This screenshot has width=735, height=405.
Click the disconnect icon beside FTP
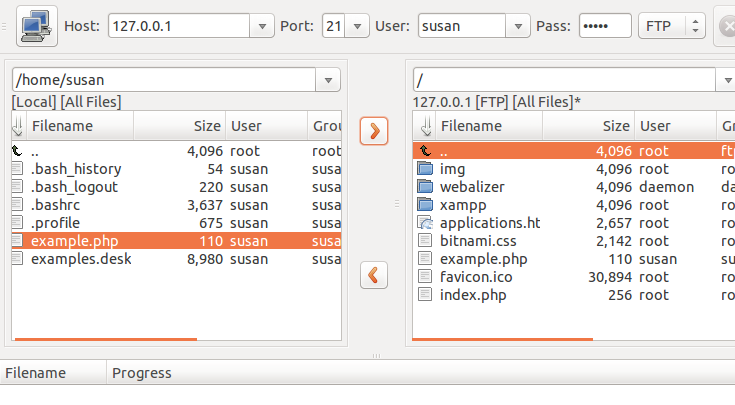(x=726, y=26)
